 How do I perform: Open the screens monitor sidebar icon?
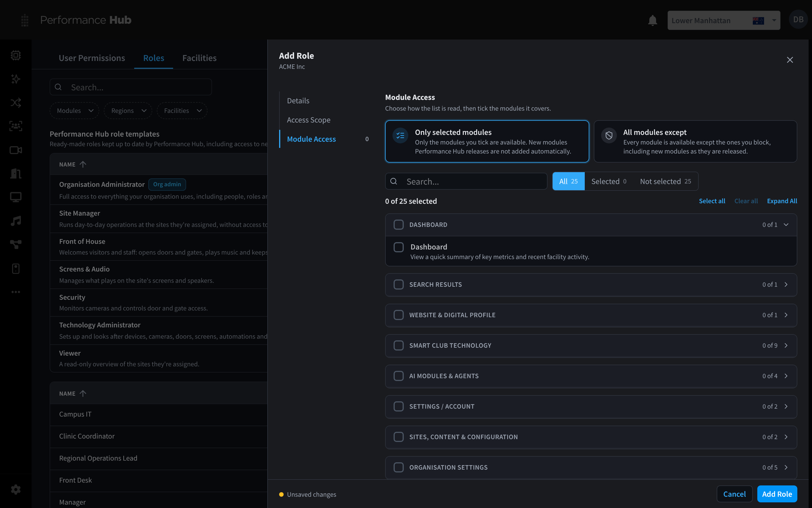[16, 197]
